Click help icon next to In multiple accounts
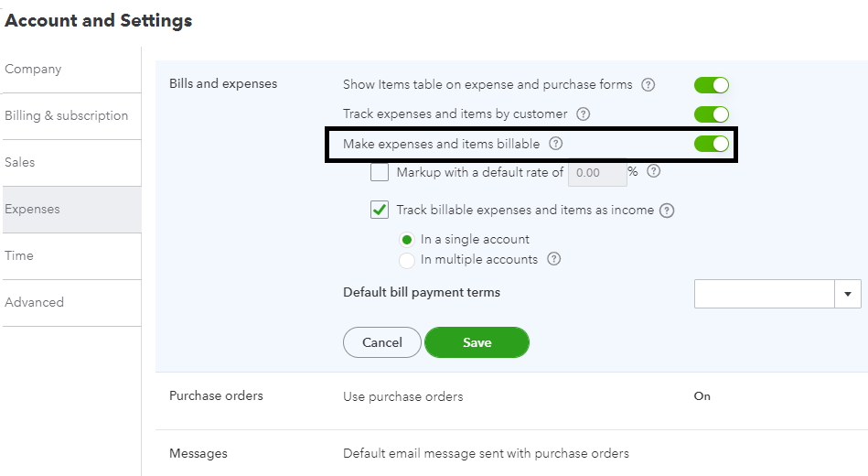Image resolution: width=868 pixels, height=476 pixels. point(553,259)
